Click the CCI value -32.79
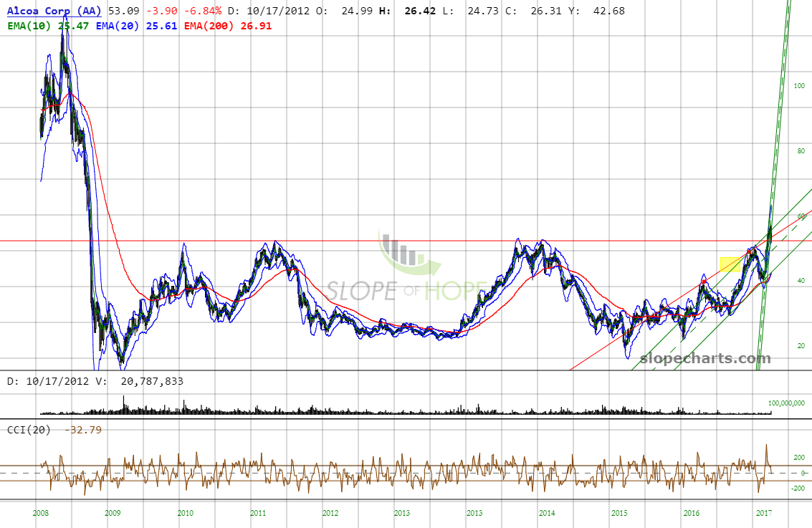Screen dimensions: 812x528 pyautogui.click(x=83, y=430)
